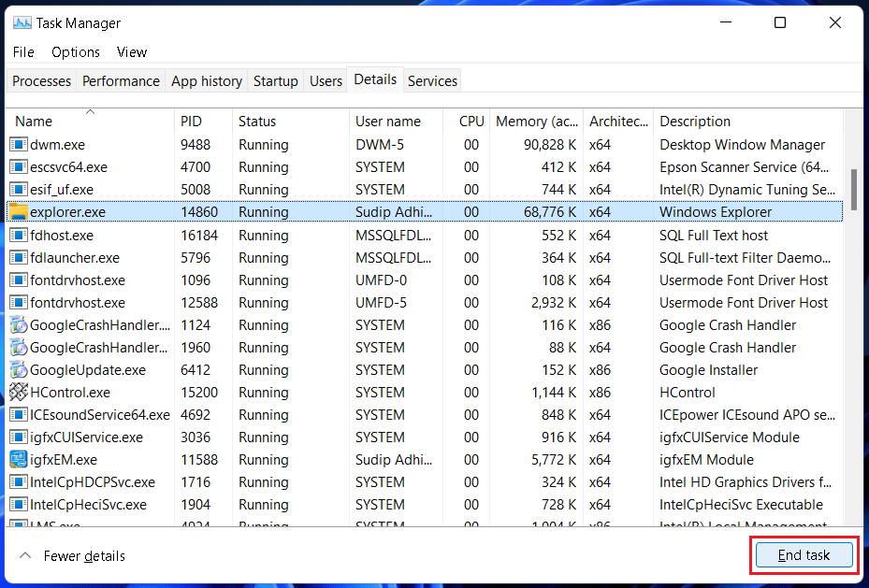Click the fdlauncher.exe process icon
The image size is (869, 588).
(x=19, y=257)
